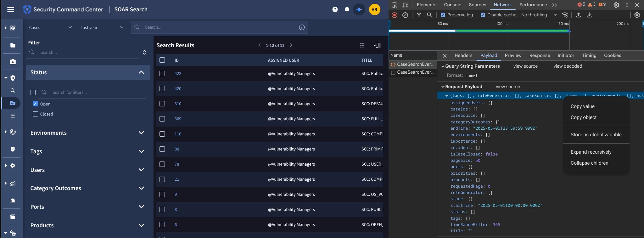
Task: Import HAR file upload icon
Action: coord(578,15)
